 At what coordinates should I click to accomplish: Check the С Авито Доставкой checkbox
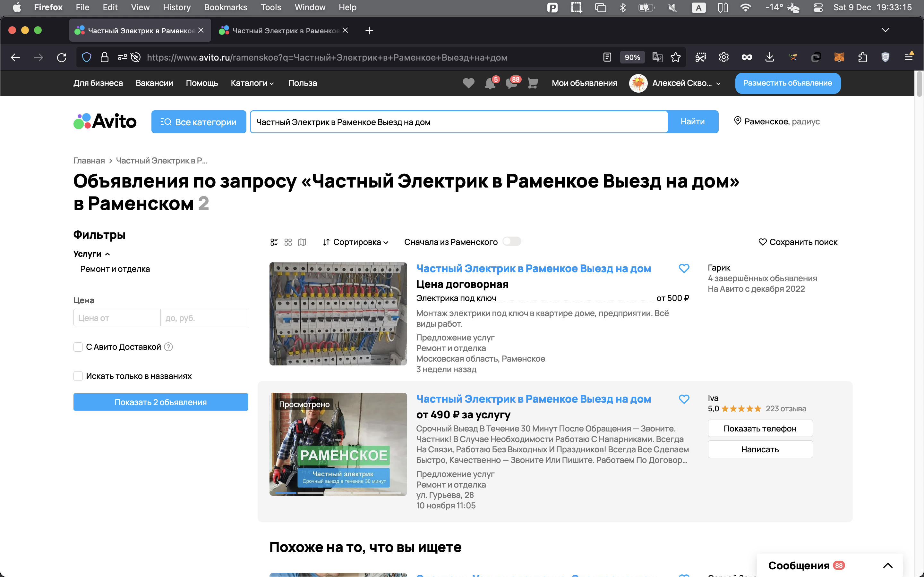pyautogui.click(x=78, y=347)
